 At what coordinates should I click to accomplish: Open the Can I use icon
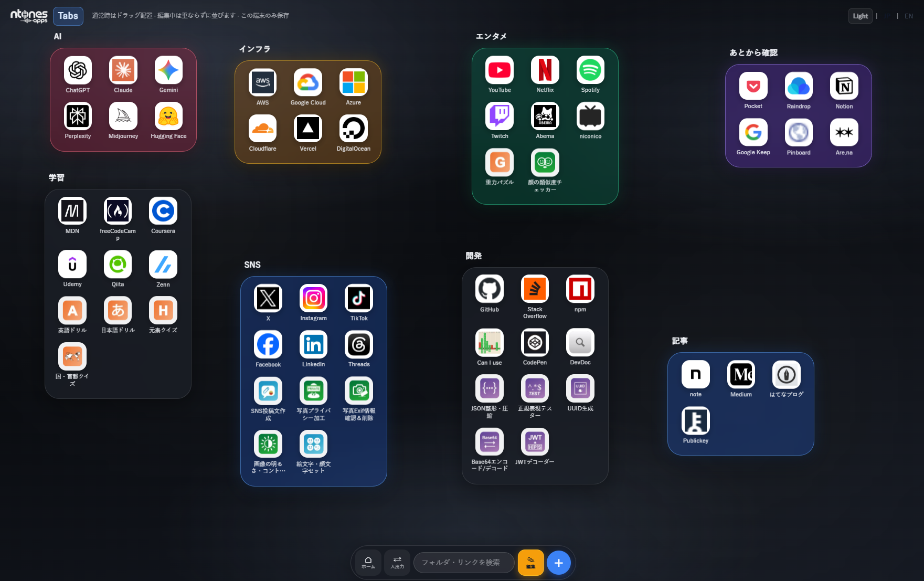click(490, 343)
